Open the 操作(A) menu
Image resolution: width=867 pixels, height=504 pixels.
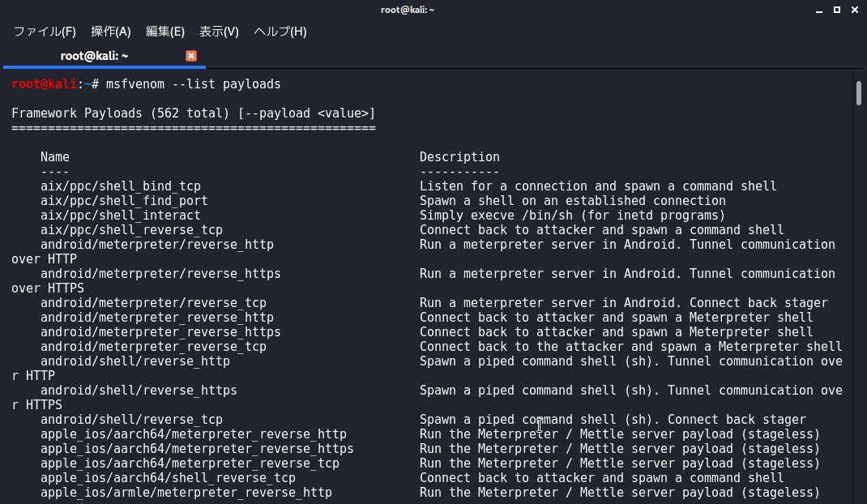tap(110, 32)
